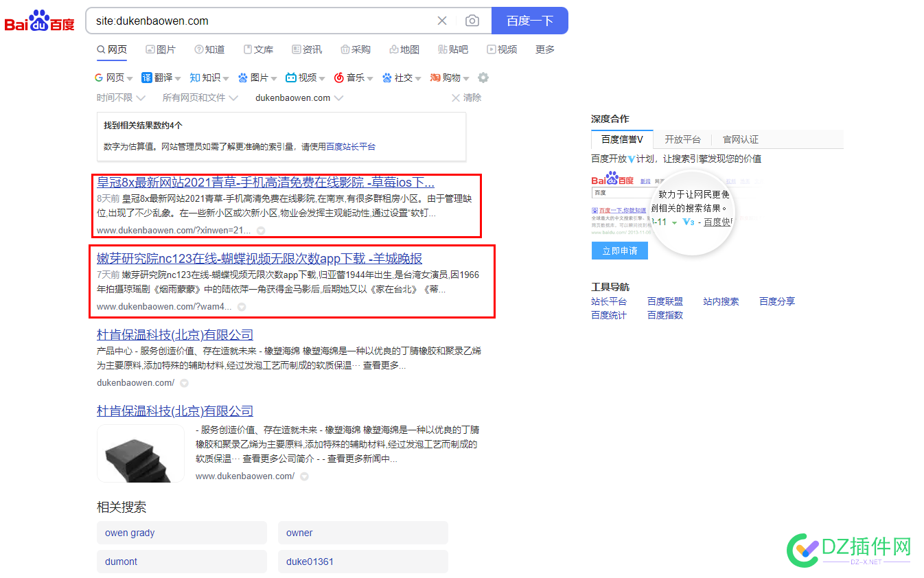This screenshot has height=578, width=924.
Task: Click the 立即申请 button
Action: click(x=620, y=251)
